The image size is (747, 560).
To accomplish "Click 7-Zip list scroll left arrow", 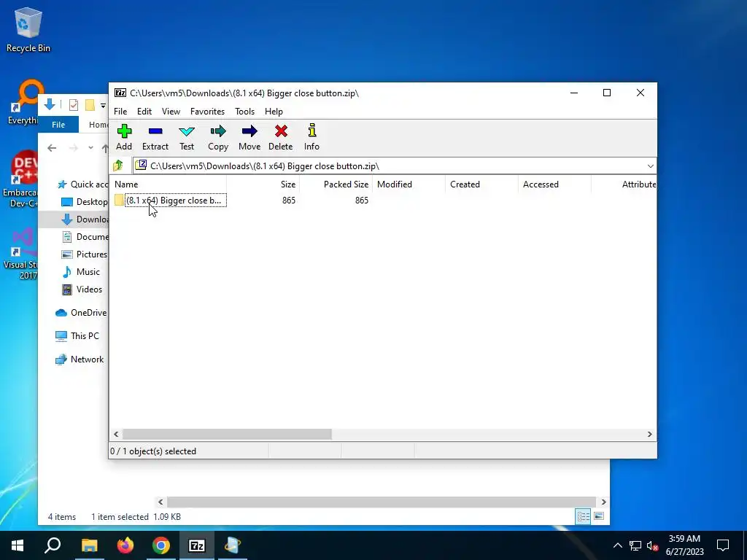I will click(x=116, y=435).
